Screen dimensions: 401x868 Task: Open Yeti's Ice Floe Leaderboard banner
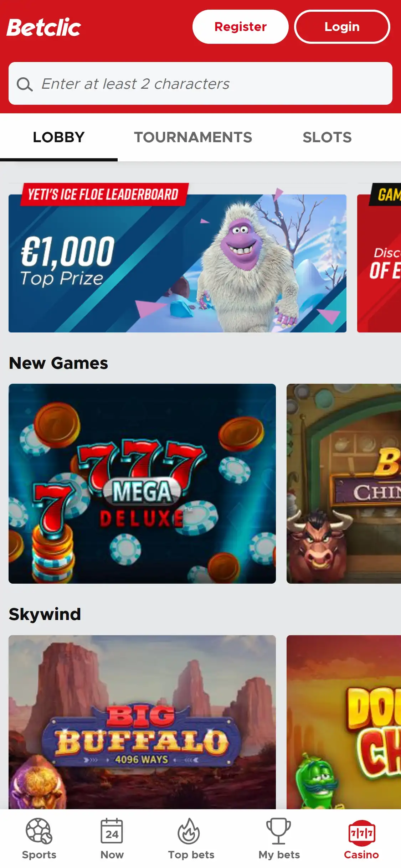pos(178,258)
